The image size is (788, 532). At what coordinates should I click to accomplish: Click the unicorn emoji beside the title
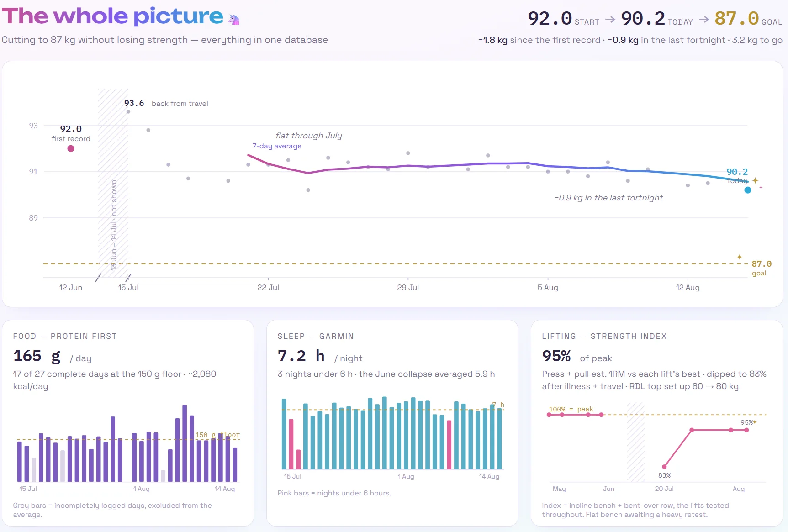click(x=234, y=19)
